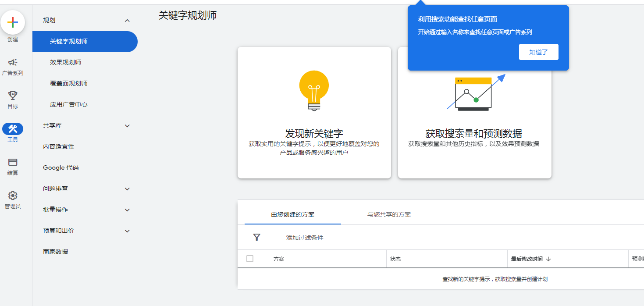Open Goals via the trophy icon
Viewport: 644px width, 306px height.
tap(13, 96)
